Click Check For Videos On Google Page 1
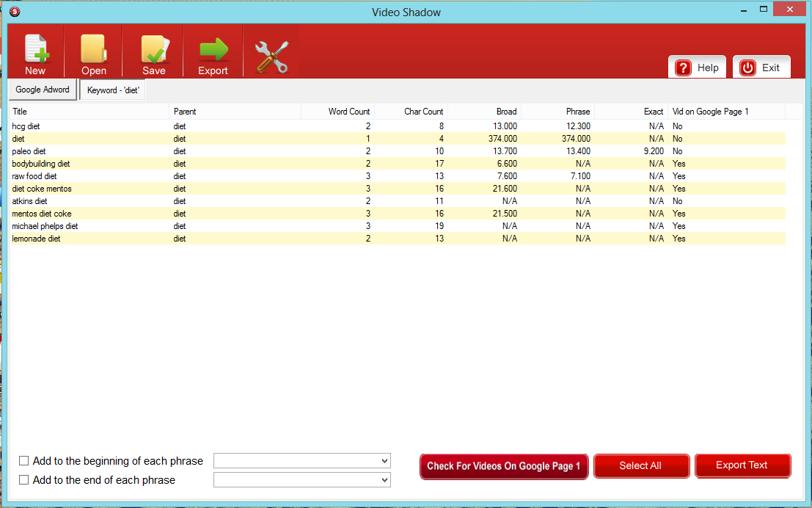 click(x=504, y=466)
